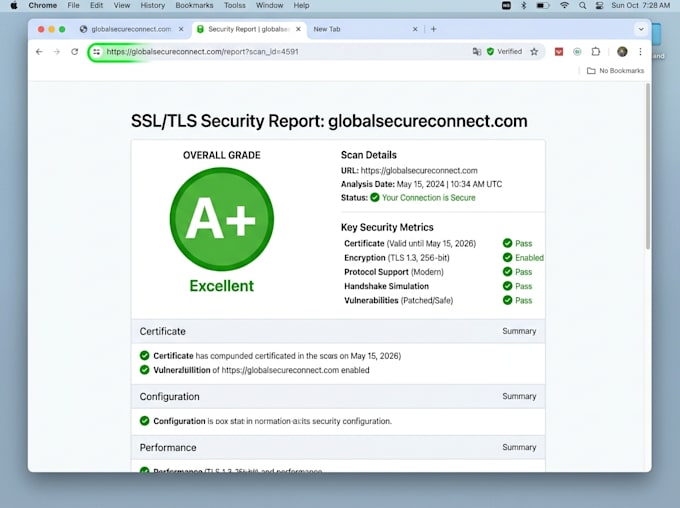Viewport: 680px width, 508px height.
Task: Click the A+ overall grade badge
Action: point(222,219)
